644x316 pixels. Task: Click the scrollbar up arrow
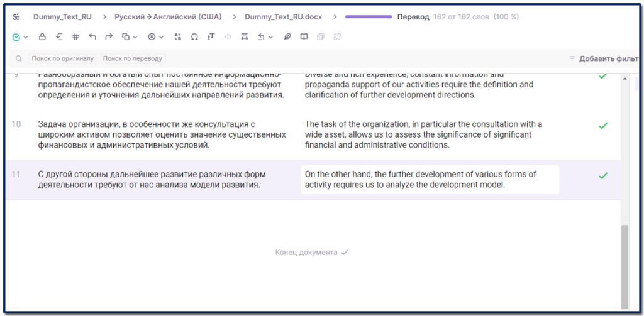tap(625, 78)
